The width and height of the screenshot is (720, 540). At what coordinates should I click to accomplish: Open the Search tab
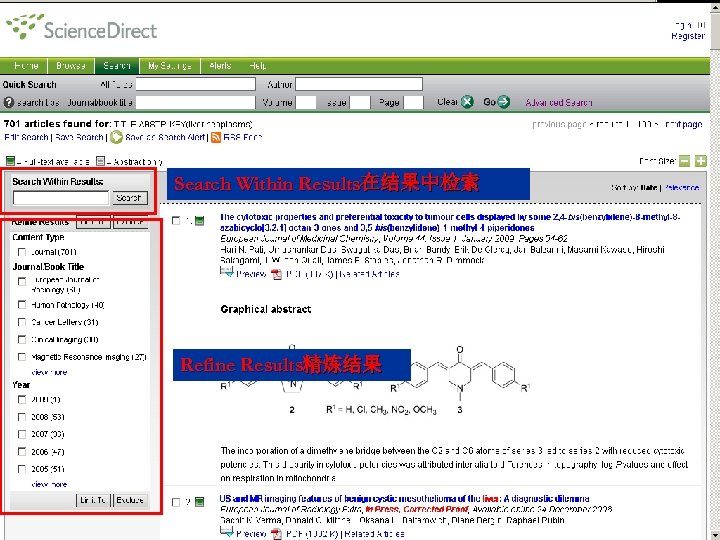[117, 66]
